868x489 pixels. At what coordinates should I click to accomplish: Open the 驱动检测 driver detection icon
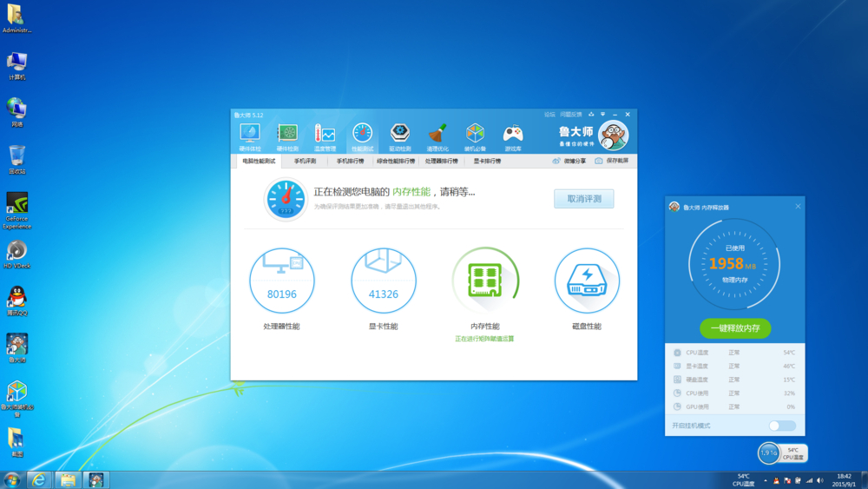[399, 136]
